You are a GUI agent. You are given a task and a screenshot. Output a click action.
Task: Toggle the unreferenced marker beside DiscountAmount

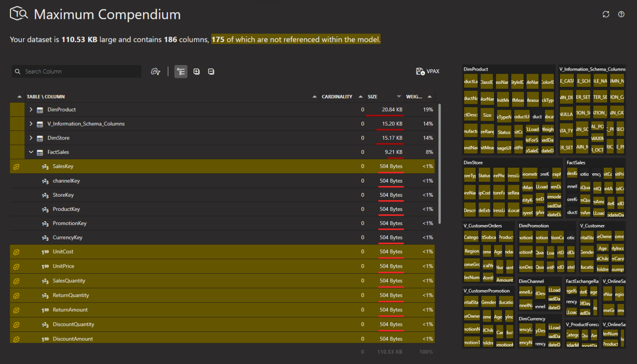16,338
